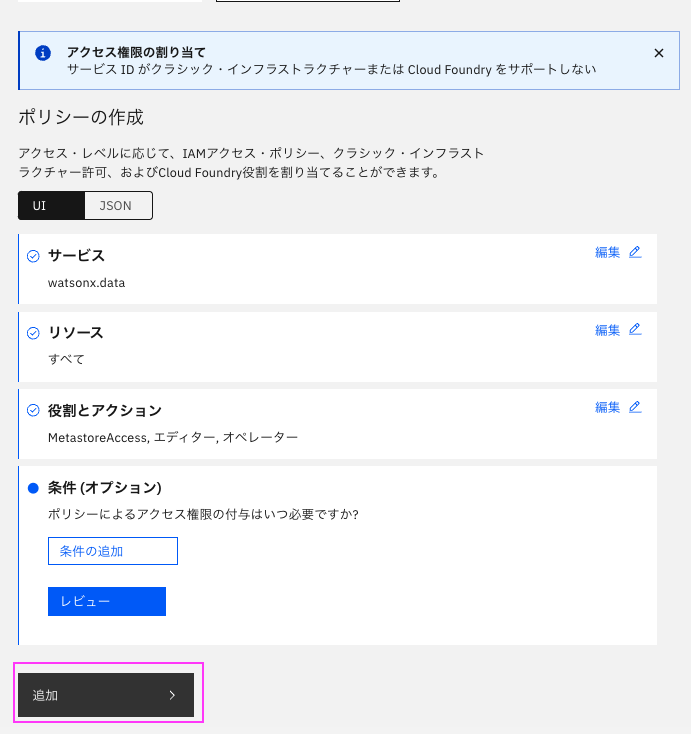The height and width of the screenshot is (734, 691).
Task: Click pencil icon in the サービス row
Action: coord(635,252)
